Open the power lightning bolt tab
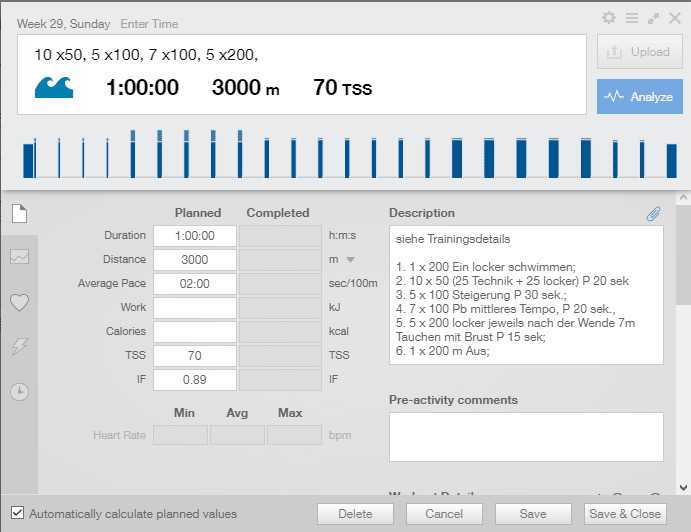The image size is (691, 532). [19, 346]
